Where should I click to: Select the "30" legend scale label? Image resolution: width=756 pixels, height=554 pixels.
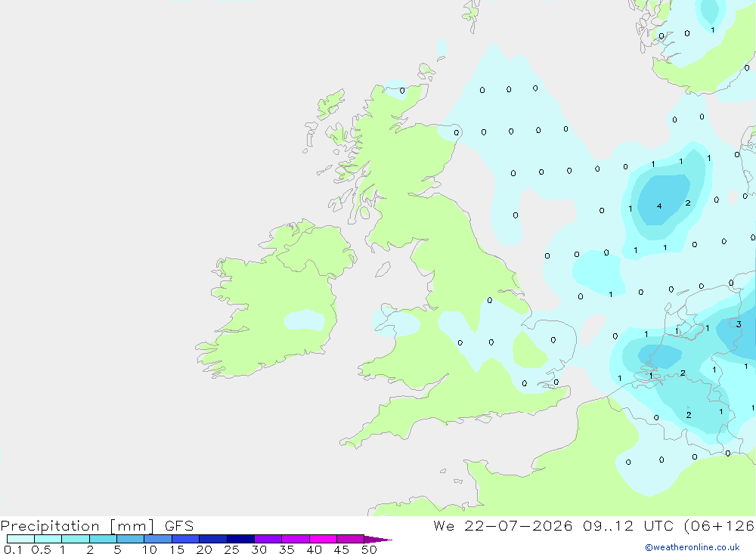tap(259, 549)
